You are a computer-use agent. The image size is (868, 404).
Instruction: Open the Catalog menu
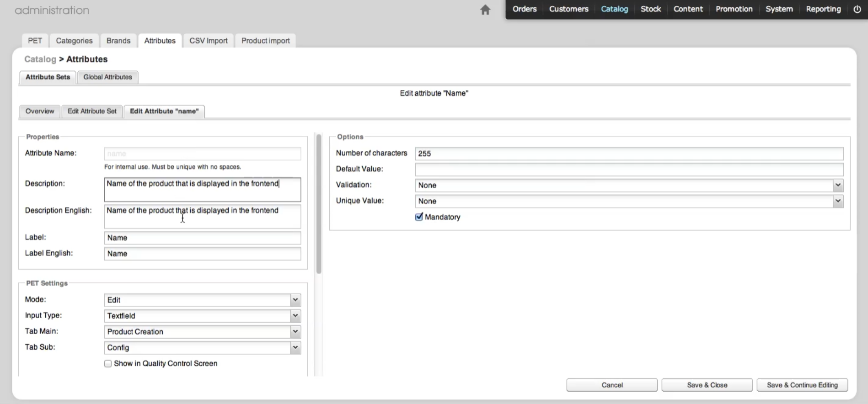[614, 9]
